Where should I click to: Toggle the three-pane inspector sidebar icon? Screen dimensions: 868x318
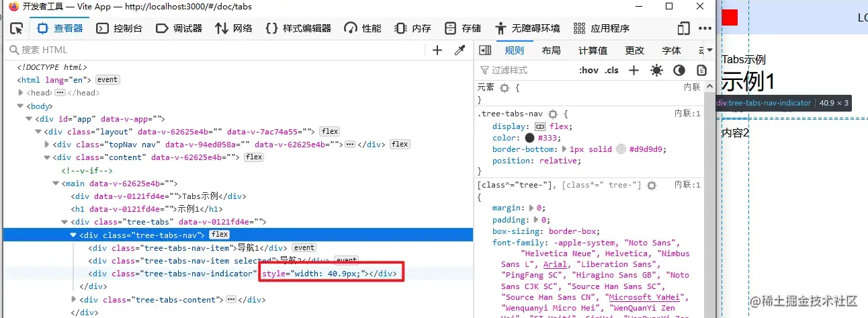tap(485, 50)
